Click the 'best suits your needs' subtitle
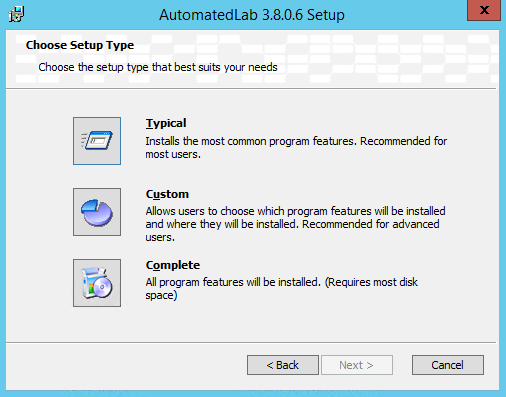 coord(158,67)
